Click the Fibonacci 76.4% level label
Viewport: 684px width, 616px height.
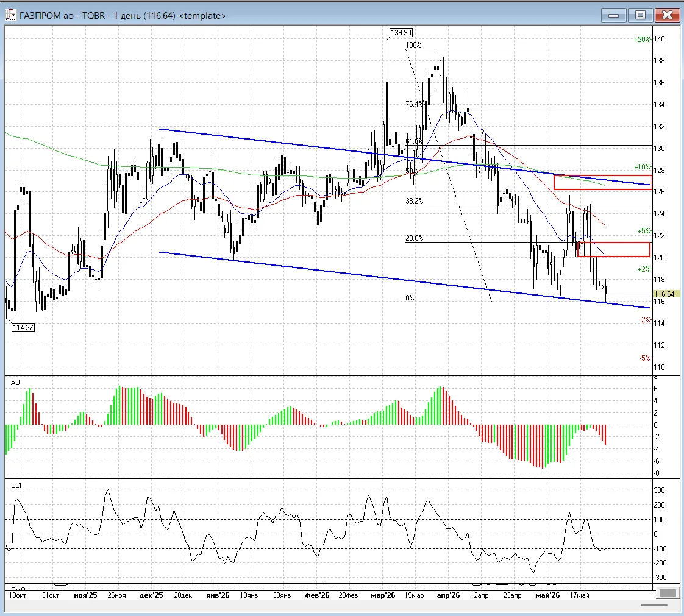414,104
